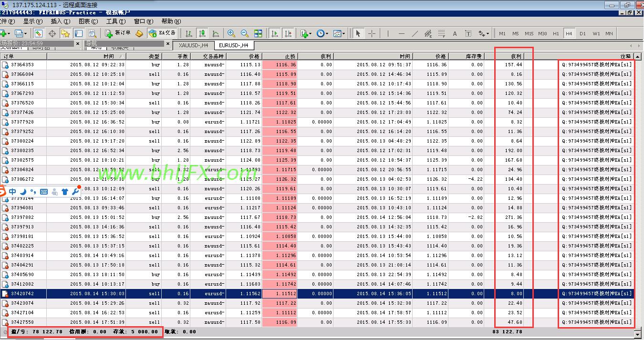Open chart templates icon
This screenshot has width=644, height=340.
337,33
